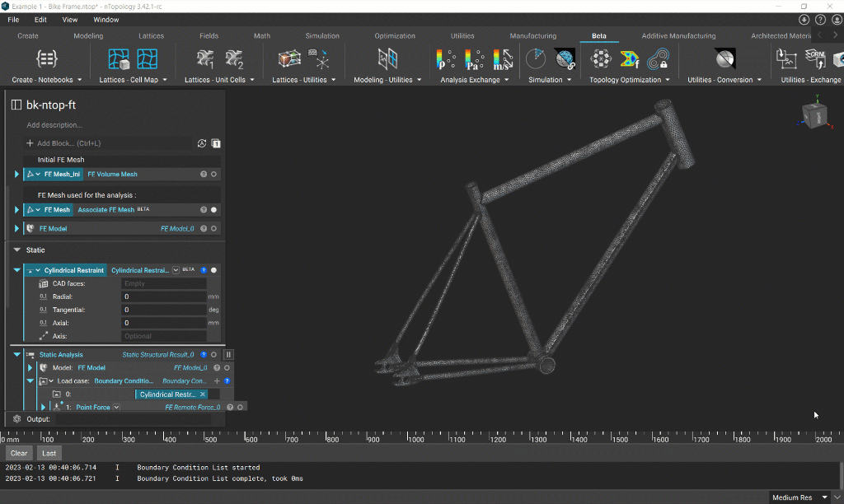Select the pressure (Pa) Analysis Exchange icon

coord(474,59)
